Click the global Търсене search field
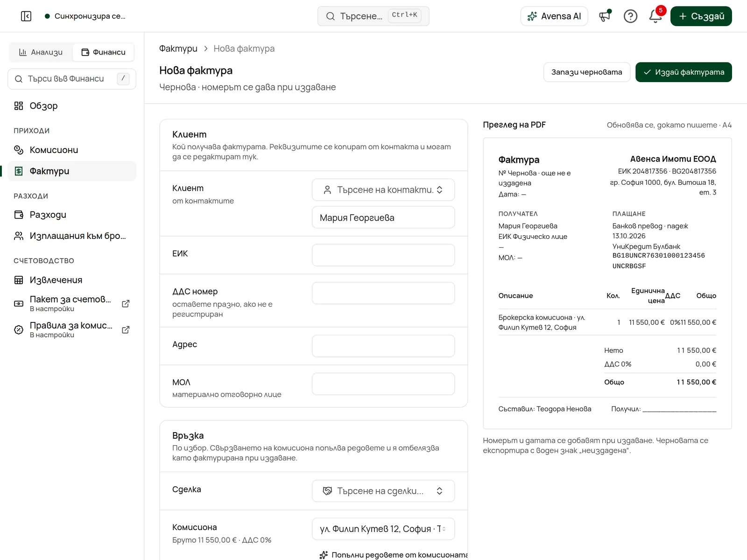Screen dimensions: 747x560 pyautogui.click(x=373, y=16)
